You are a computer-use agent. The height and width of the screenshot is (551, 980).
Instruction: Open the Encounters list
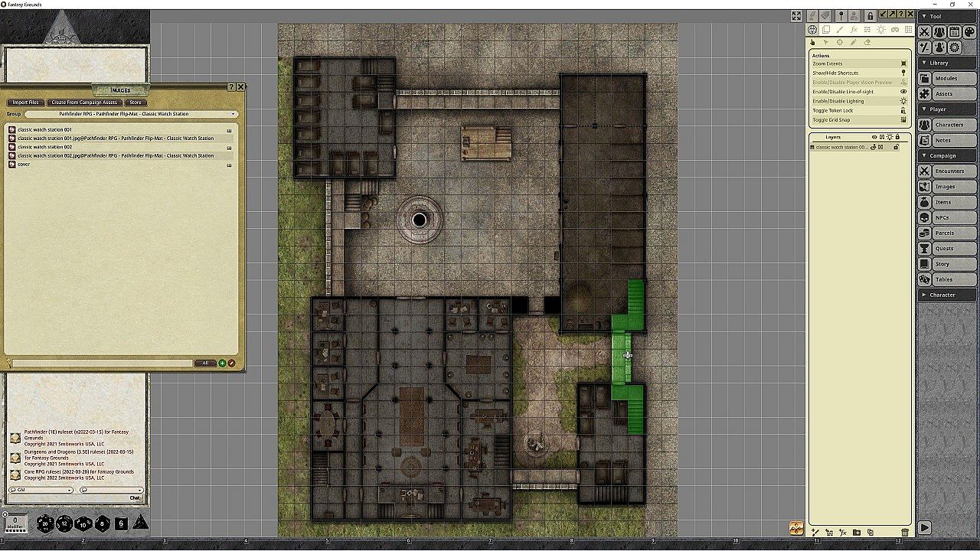(x=946, y=171)
